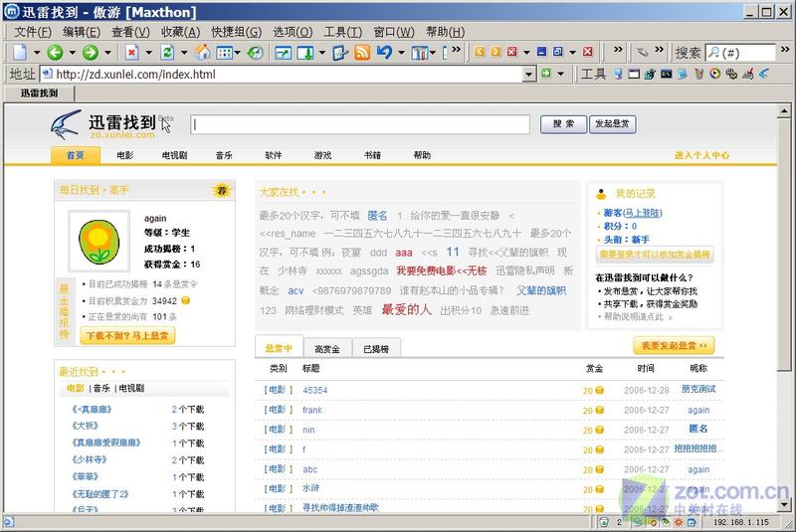Screen dimensions: 796x532
Task: Click the blue undo arrow icon
Action: (384, 53)
